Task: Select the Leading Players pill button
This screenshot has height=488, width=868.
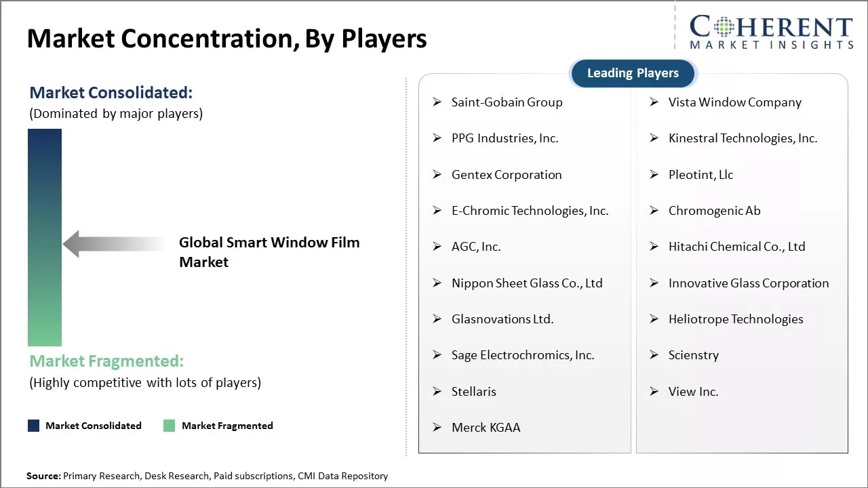Action: 633,73
